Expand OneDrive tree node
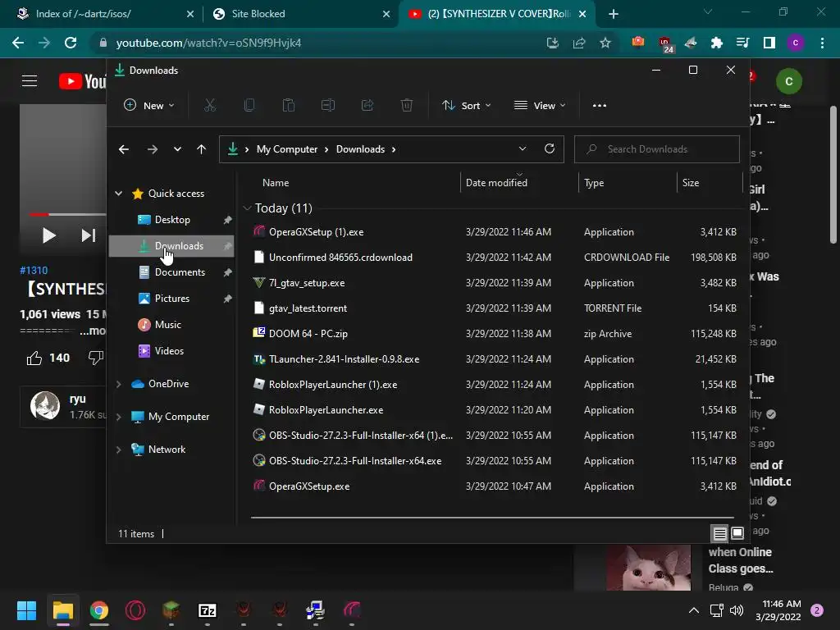The width and height of the screenshot is (840, 630). (118, 384)
